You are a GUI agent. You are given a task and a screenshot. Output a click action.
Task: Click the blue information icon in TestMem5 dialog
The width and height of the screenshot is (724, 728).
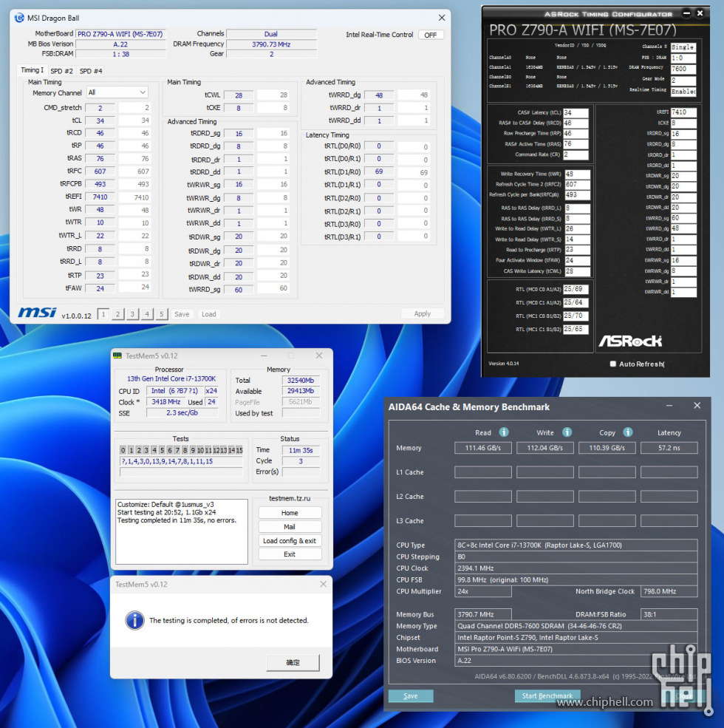134,620
